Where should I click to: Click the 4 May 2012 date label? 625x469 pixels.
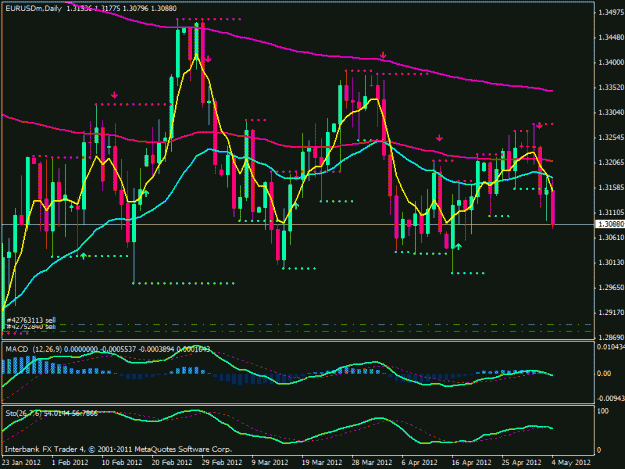571,463
